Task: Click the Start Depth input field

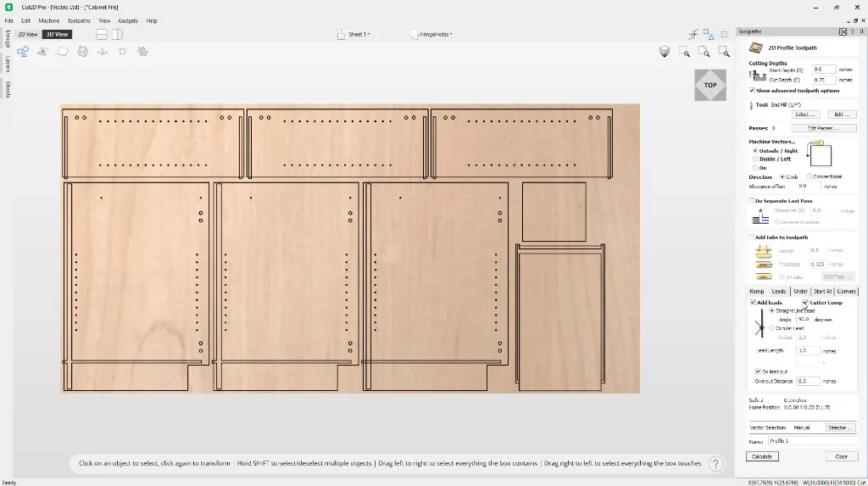Action: (824, 70)
